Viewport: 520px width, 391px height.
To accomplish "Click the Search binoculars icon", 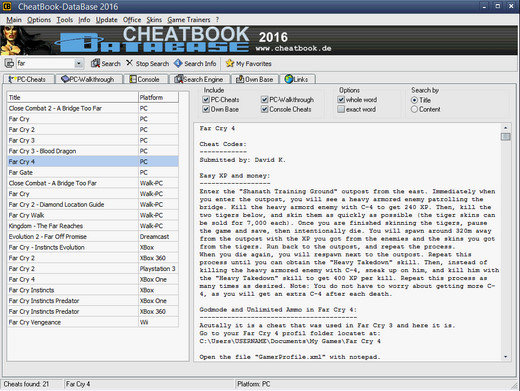I will click(x=95, y=63).
